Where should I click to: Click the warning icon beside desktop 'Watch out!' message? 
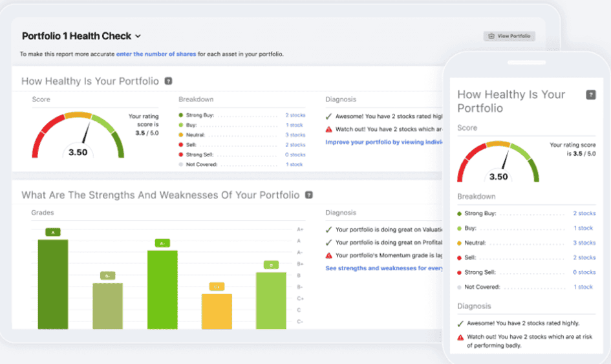click(x=329, y=129)
